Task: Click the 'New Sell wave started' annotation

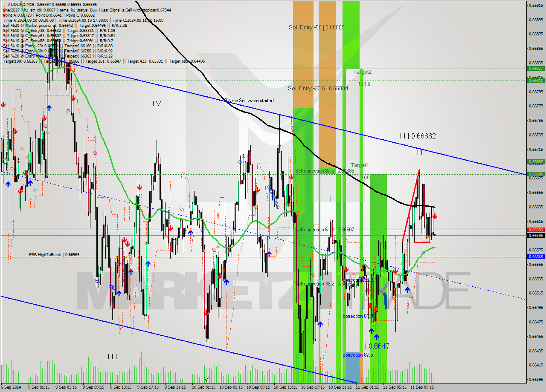Action: pyautogui.click(x=251, y=101)
